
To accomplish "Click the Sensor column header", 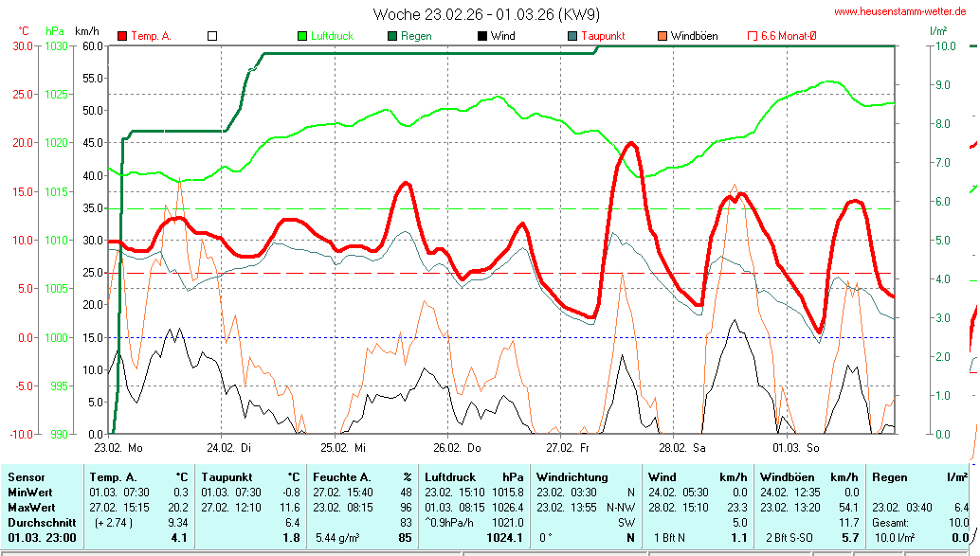I will point(25,477).
